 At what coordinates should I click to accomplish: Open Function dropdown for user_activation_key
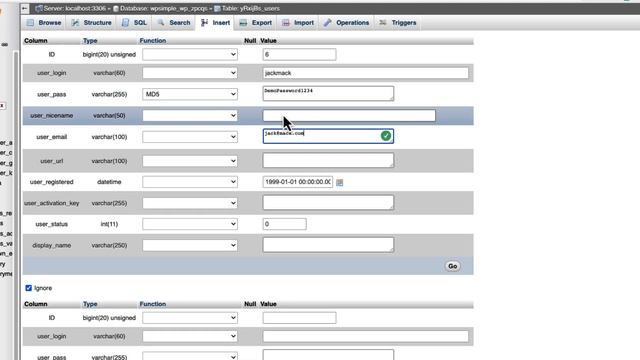(x=190, y=203)
